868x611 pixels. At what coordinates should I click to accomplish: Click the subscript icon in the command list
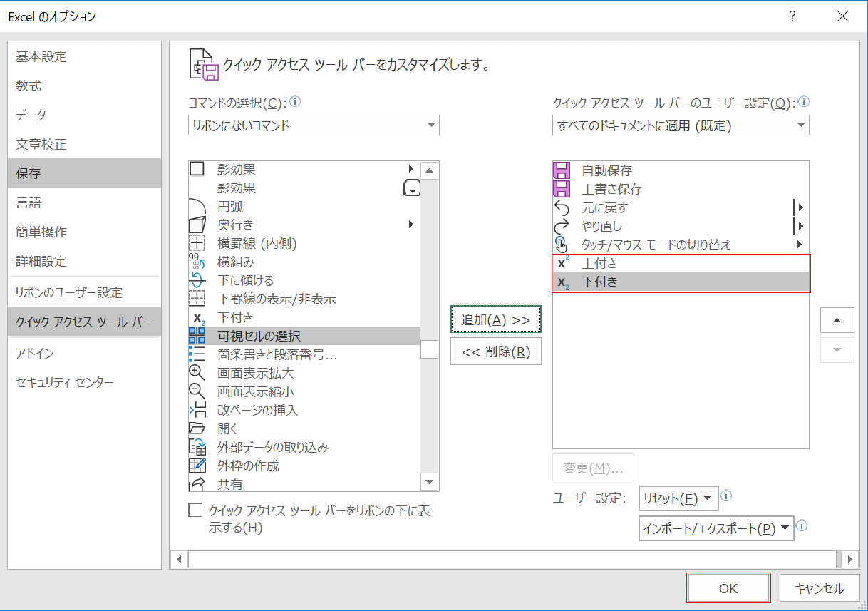(x=197, y=317)
